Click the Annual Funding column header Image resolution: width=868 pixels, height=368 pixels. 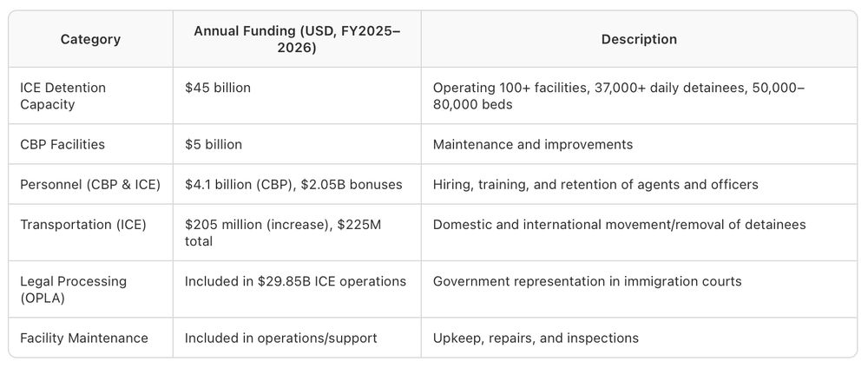297,39
